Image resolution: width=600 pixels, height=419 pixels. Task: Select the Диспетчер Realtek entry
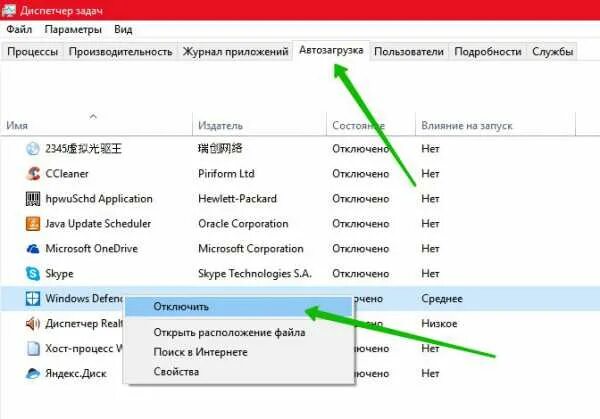click(x=84, y=324)
